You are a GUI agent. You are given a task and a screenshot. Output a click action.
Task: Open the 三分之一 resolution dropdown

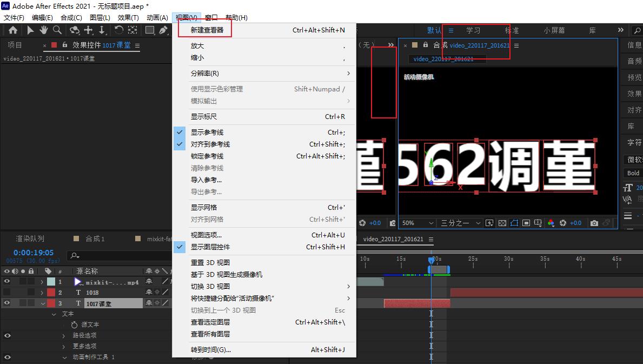460,223
